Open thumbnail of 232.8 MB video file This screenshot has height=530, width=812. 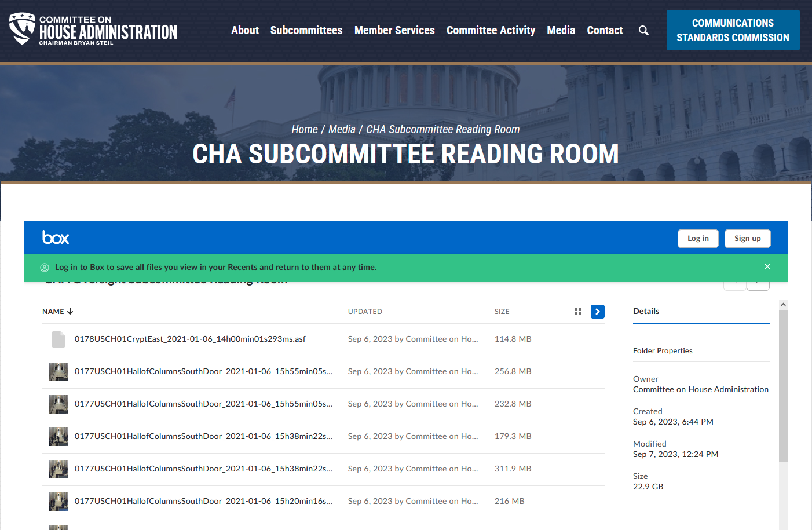point(58,404)
